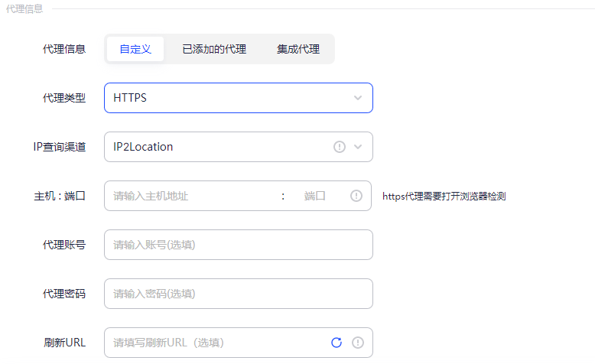
Task: Open the 代理类型 dropdown showing HTTPS
Action: point(229,98)
